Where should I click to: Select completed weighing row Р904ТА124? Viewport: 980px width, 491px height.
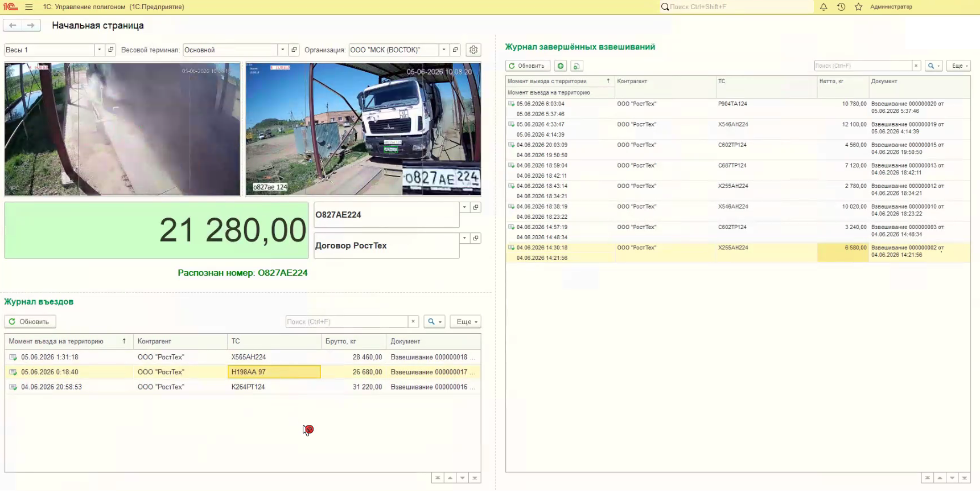click(x=738, y=109)
